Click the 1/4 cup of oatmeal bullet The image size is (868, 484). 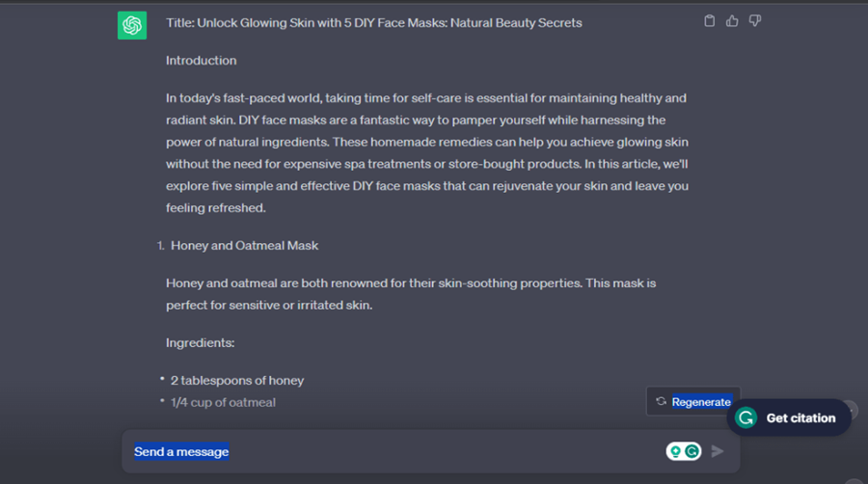223,402
